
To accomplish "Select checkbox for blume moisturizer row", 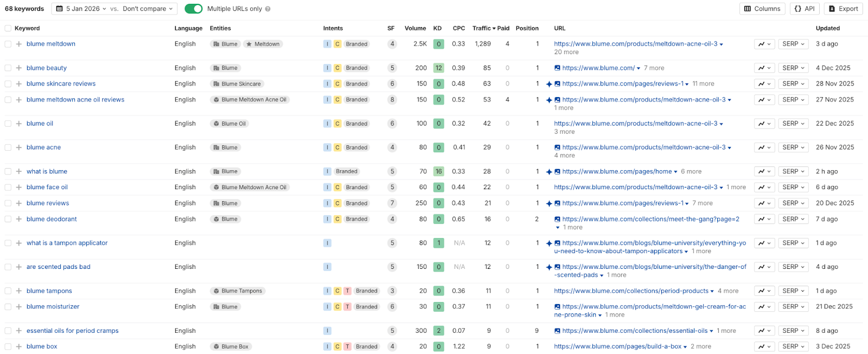I will pos(8,307).
